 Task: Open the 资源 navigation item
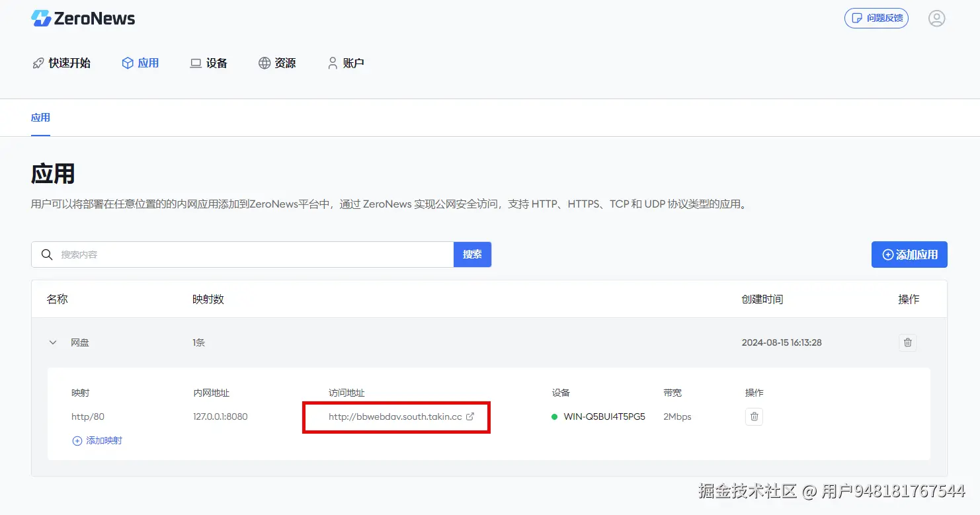pos(277,63)
